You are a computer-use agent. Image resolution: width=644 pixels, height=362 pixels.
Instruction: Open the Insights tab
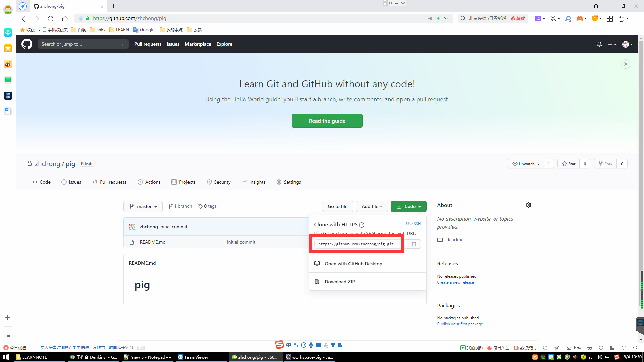point(254,182)
